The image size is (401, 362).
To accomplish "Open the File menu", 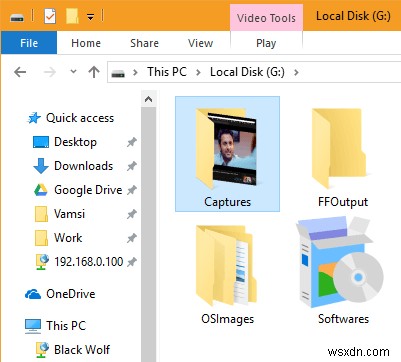I will coord(29,43).
